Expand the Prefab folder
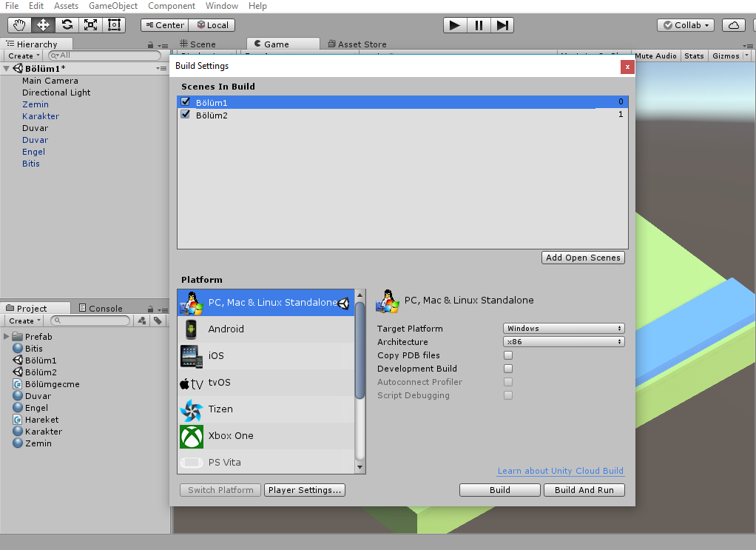 6,336
